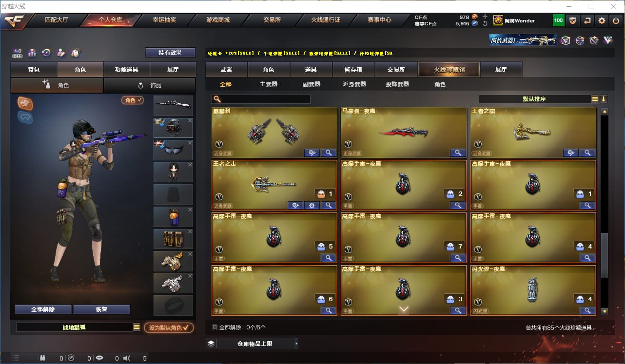The image size is (625, 364).
Task: Click the return arrow icon in top bar
Action: (587, 20)
